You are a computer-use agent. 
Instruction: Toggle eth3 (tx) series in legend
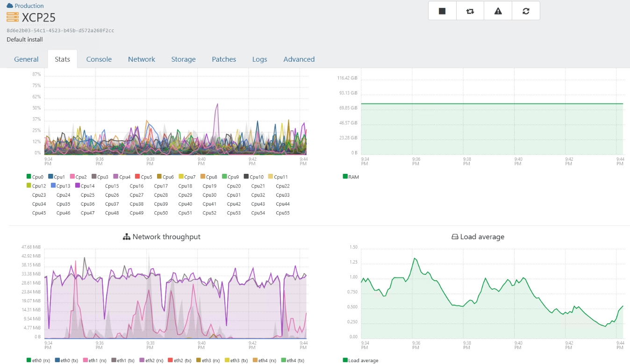tap(237, 360)
